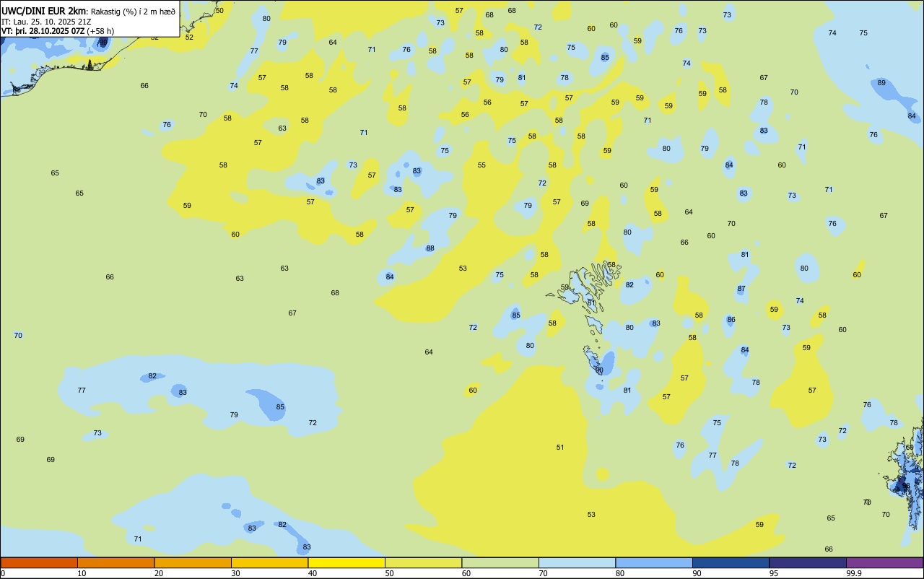Click the humidity value '55' on the map
The image size is (924, 579).
[481, 165]
